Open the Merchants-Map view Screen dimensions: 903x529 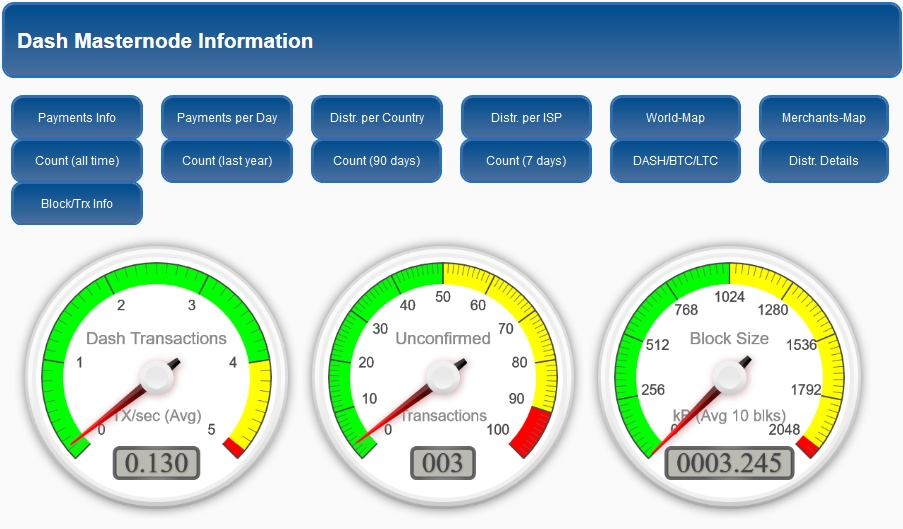point(824,117)
